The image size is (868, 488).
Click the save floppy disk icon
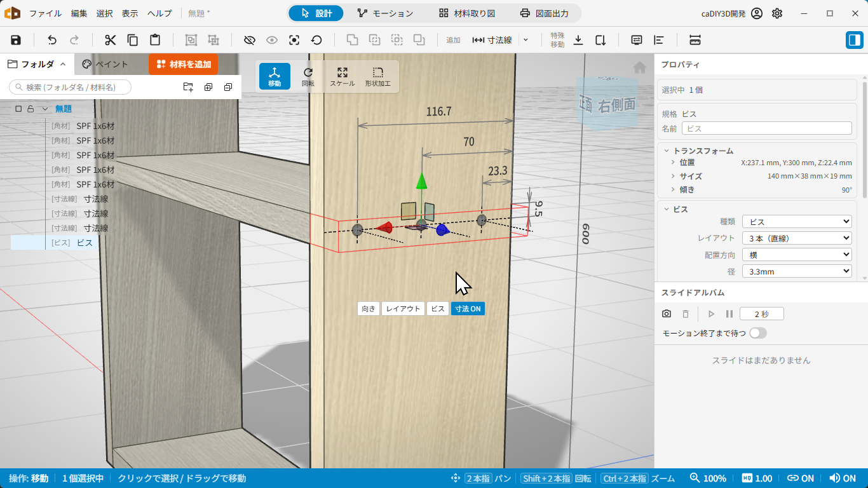tap(16, 40)
